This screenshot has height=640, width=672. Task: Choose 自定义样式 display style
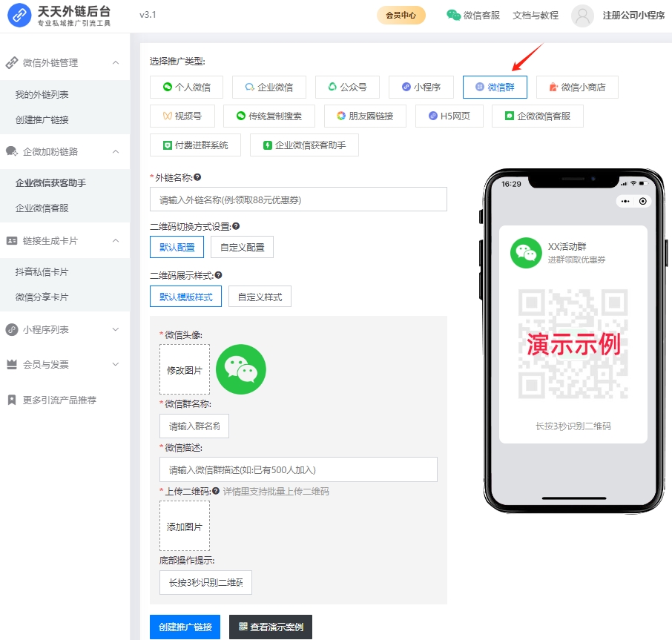[260, 297]
